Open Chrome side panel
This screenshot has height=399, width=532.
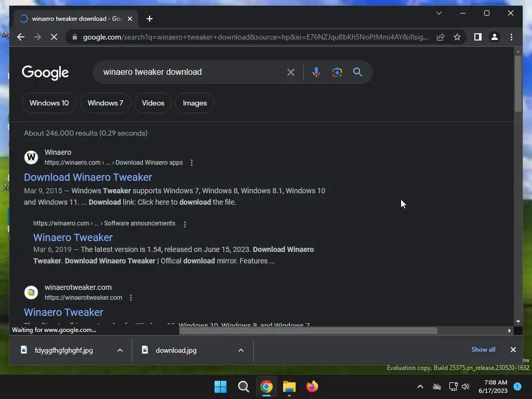(x=478, y=37)
